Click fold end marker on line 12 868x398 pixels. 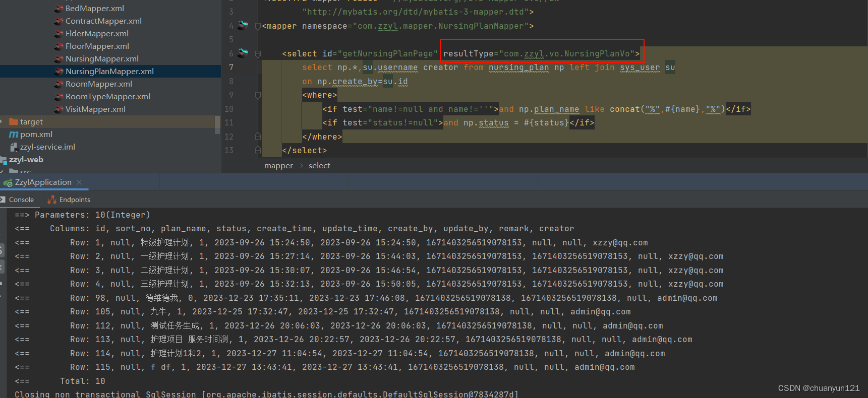coord(258,137)
